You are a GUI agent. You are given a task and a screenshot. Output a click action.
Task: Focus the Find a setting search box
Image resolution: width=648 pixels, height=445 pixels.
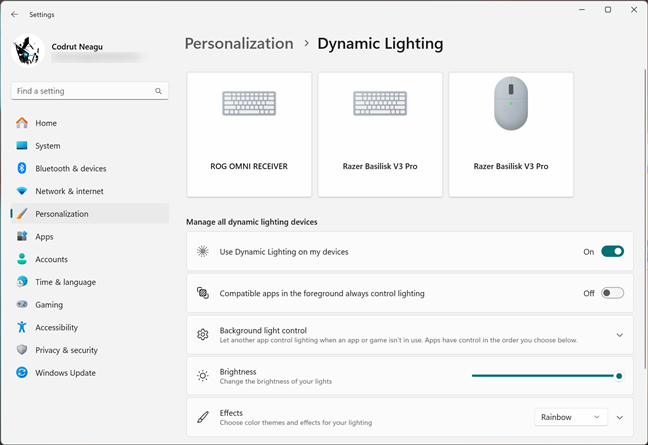(x=90, y=91)
